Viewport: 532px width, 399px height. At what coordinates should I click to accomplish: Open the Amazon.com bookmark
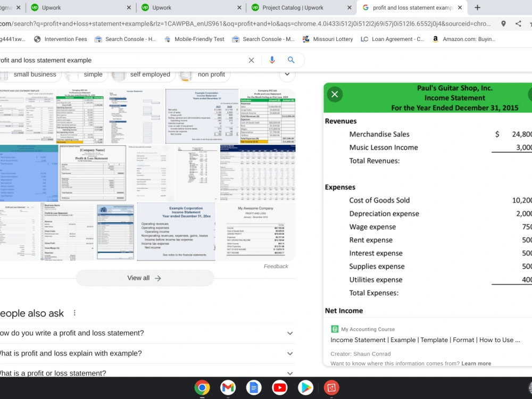(x=463, y=39)
